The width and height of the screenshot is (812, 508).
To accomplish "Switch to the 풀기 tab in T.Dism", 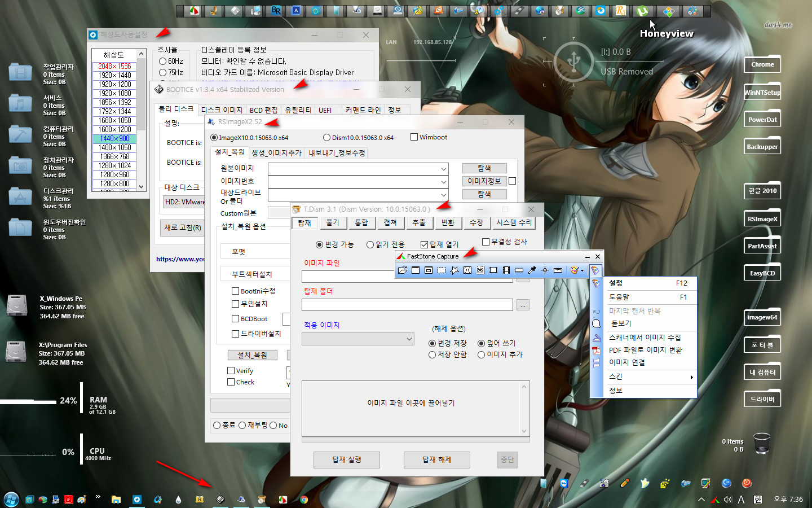I will [x=333, y=223].
